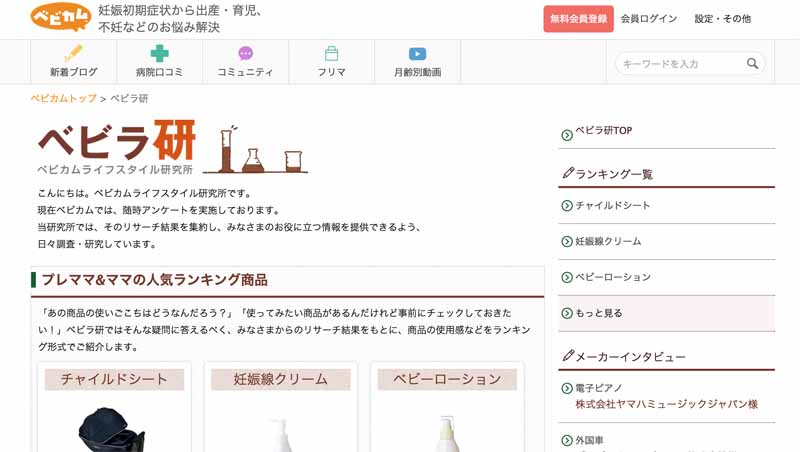
Task: Click ランキング一覧 sidebar heading text
Action: pos(614,174)
